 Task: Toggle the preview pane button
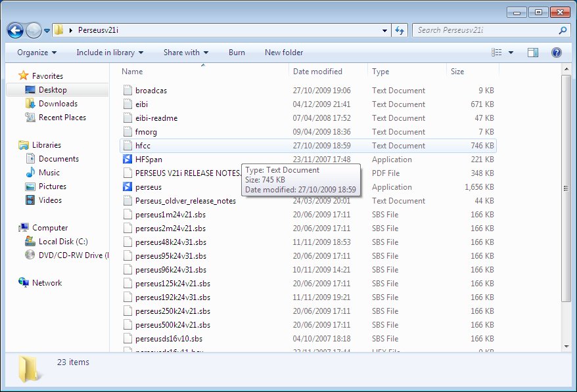(532, 53)
